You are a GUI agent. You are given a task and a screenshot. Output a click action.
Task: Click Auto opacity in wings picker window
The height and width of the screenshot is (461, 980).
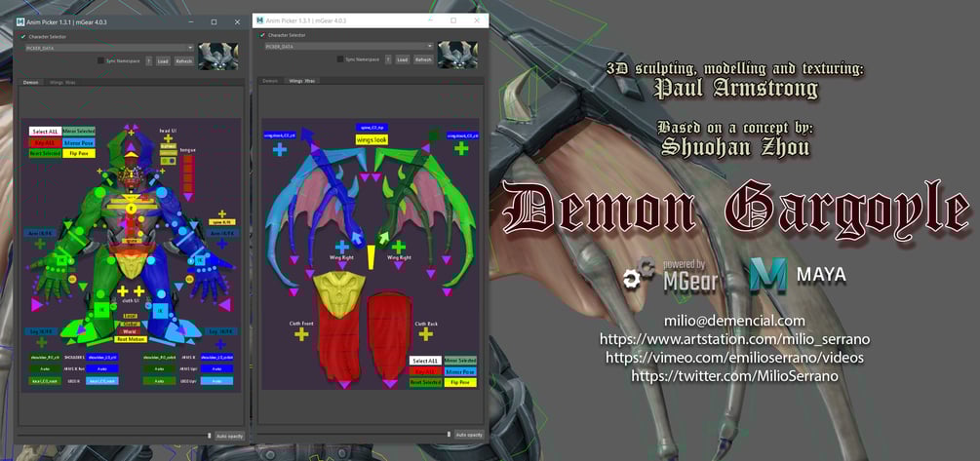click(469, 434)
